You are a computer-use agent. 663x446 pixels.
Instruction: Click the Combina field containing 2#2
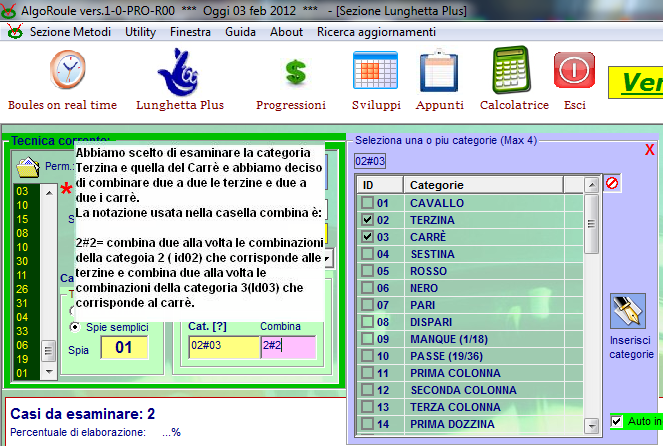coord(288,347)
